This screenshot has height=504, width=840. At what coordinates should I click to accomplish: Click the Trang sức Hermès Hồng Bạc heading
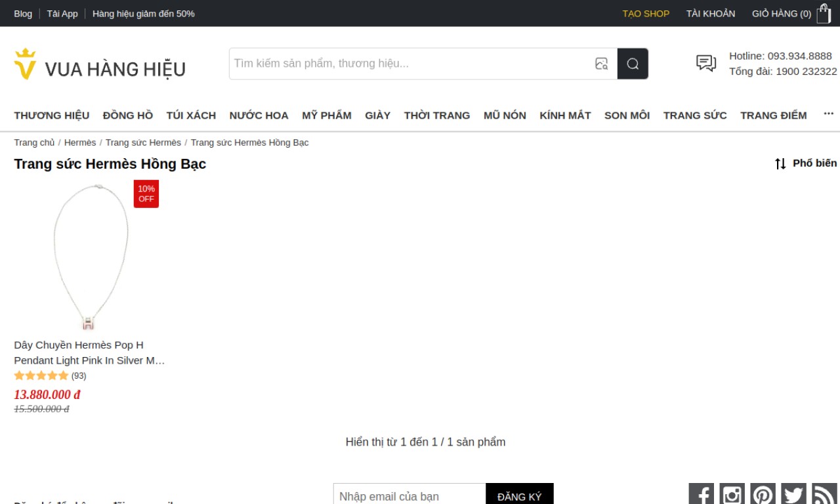click(x=110, y=164)
